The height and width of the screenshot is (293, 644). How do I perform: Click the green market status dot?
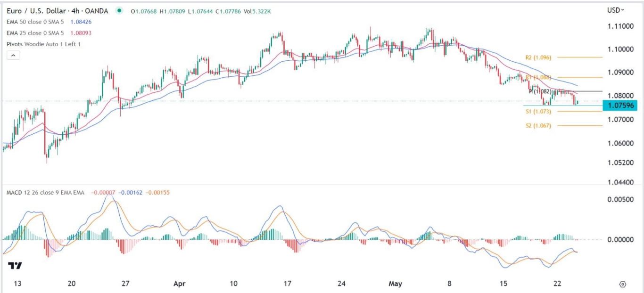click(121, 11)
